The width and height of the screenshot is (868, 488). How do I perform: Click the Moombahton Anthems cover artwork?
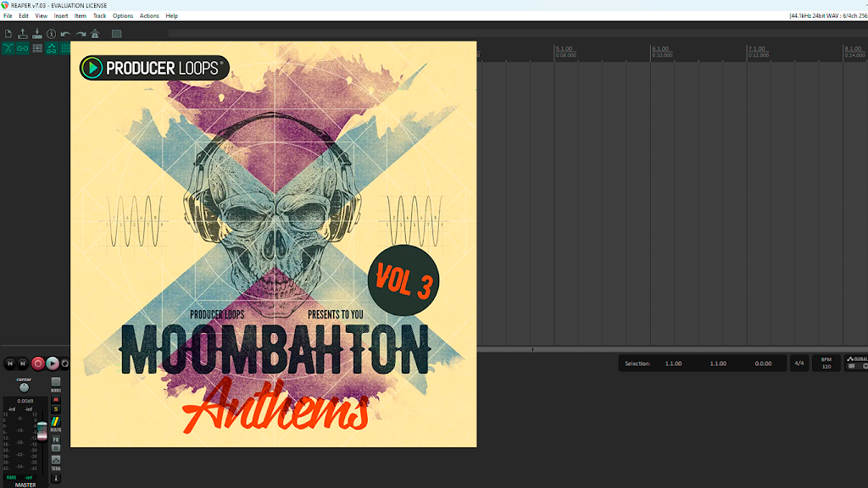pyautogui.click(x=274, y=244)
